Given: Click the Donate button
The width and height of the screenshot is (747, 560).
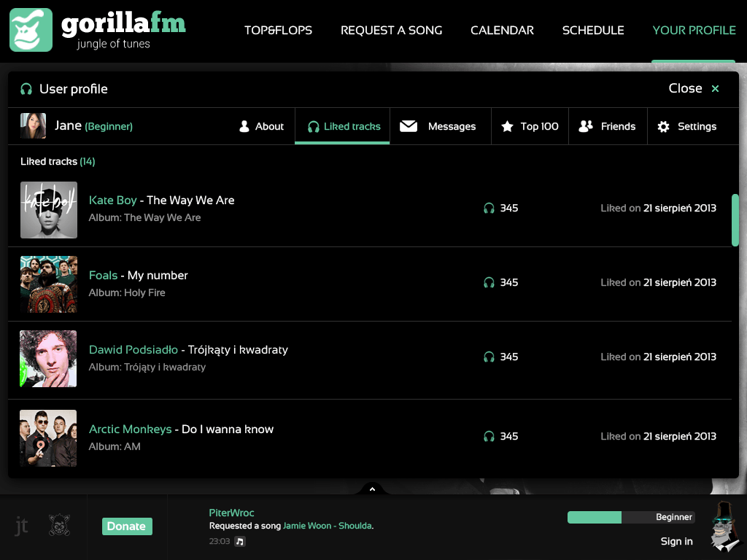Looking at the screenshot, I should click(127, 526).
